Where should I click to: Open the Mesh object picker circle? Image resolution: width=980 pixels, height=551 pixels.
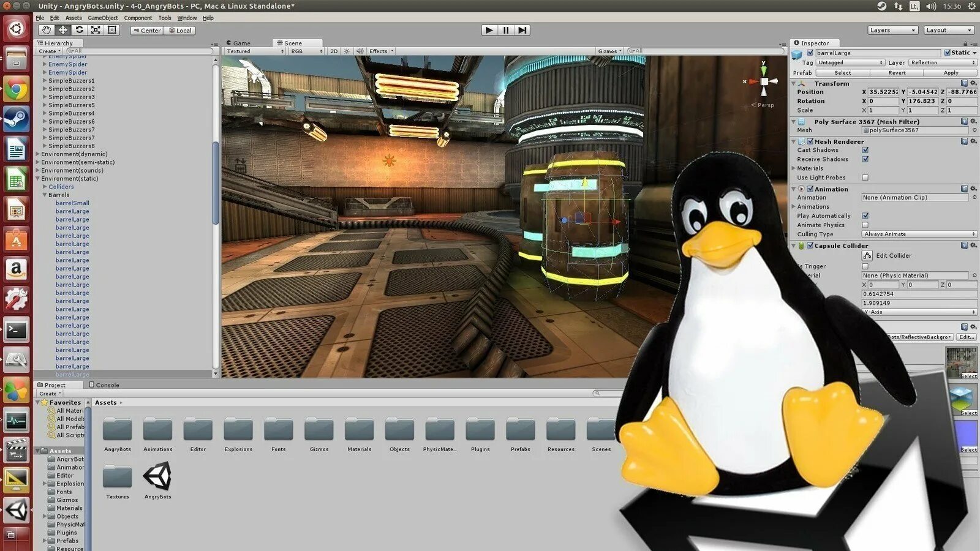point(974,130)
